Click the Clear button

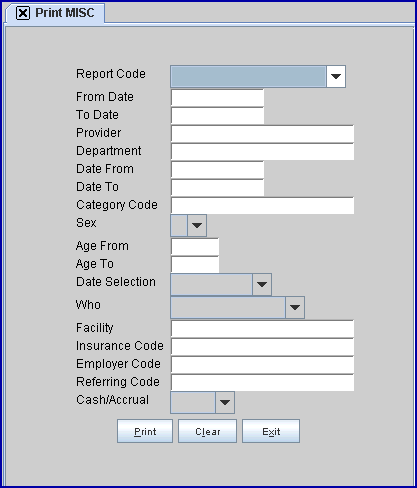tap(208, 431)
